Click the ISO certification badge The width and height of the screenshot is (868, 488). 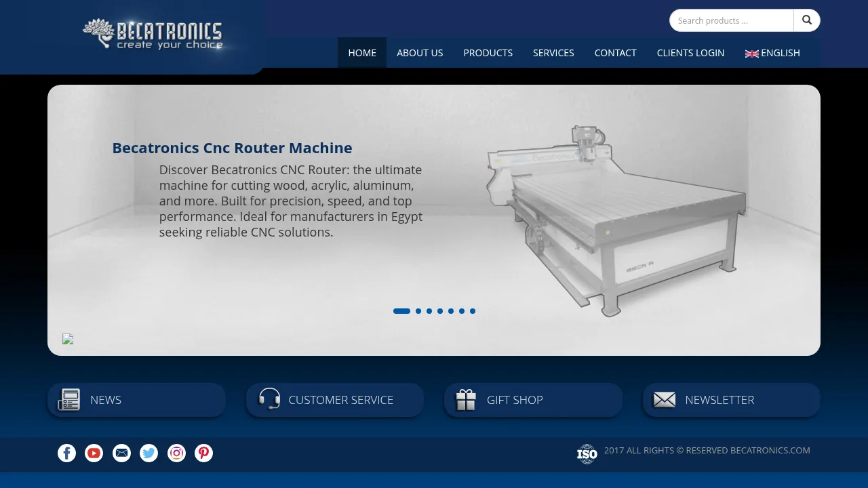click(x=587, y=454)
